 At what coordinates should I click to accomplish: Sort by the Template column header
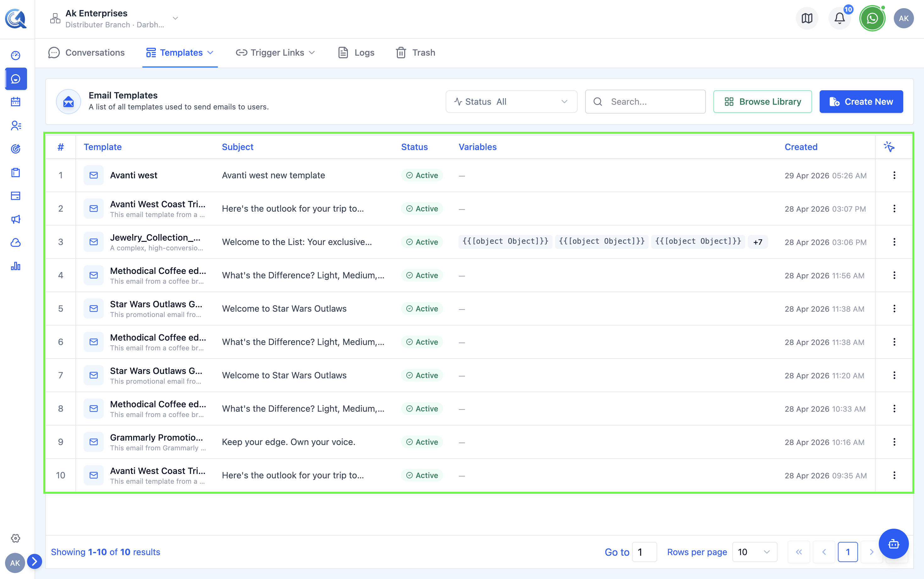(102, 147)
